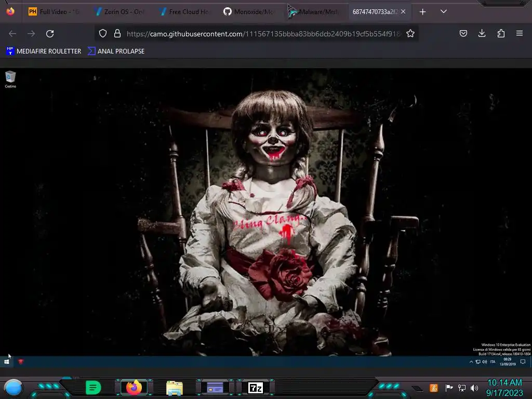Open MEDIAFIRE ROULETTER bookmark
532x399 pixels.
[x=44, y=51]
